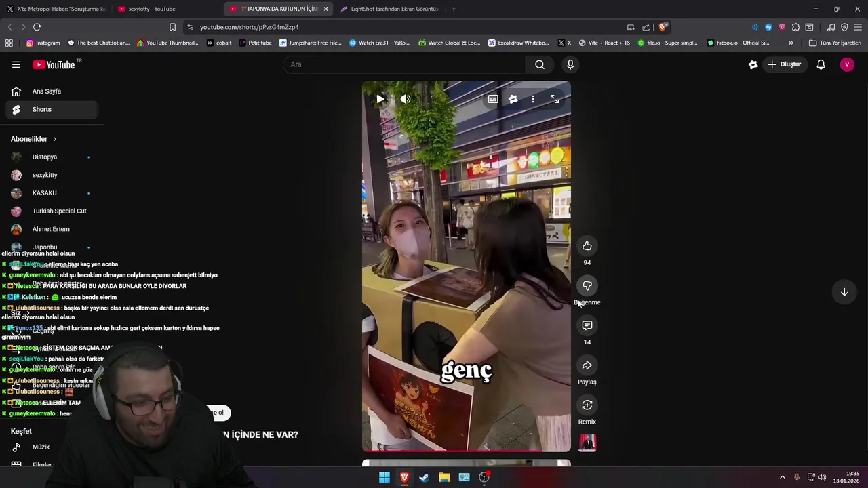868x488 pixels.
Task: Open the Windows Start menu
Action: coord(384,477)
